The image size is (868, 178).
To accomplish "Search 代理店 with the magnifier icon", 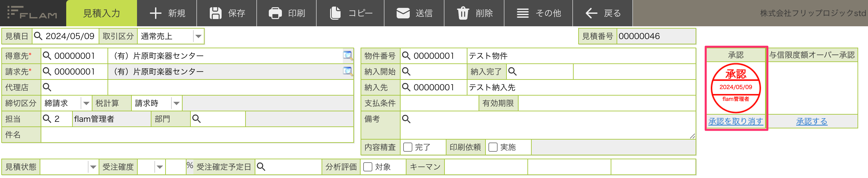I will (47, 87).
